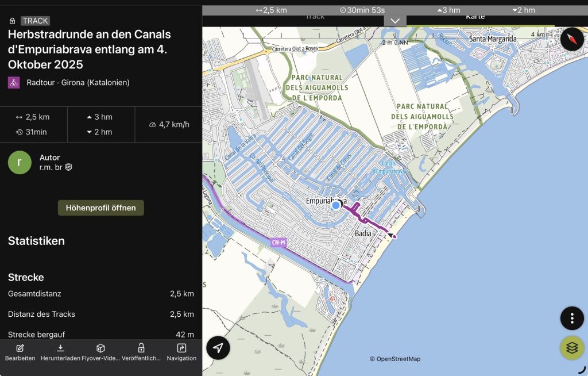This screenshot has height=376, width=588.
Task: Click the blue location dot in Empuriabrava
Action: tap(336, 205)
